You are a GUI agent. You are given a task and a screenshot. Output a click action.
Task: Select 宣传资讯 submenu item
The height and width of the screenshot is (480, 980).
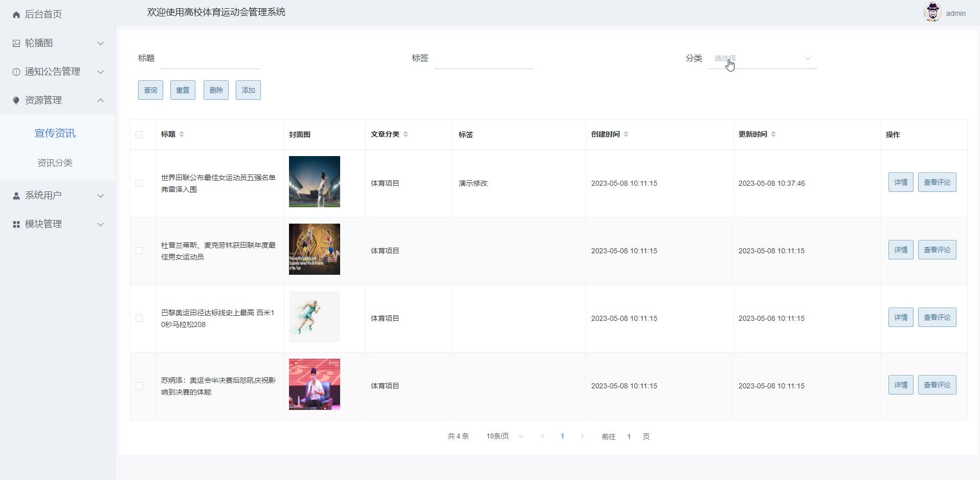(55, 133)
